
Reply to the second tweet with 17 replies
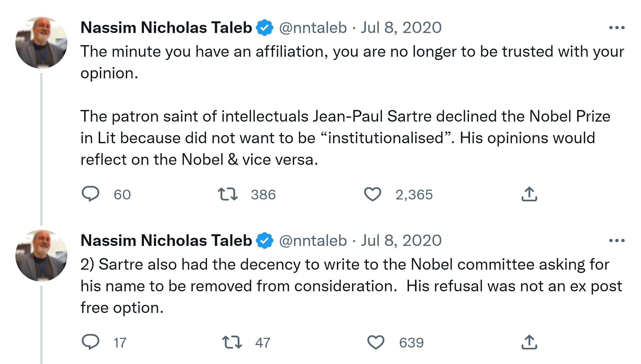pyautogui.click(x=91, y=342)
